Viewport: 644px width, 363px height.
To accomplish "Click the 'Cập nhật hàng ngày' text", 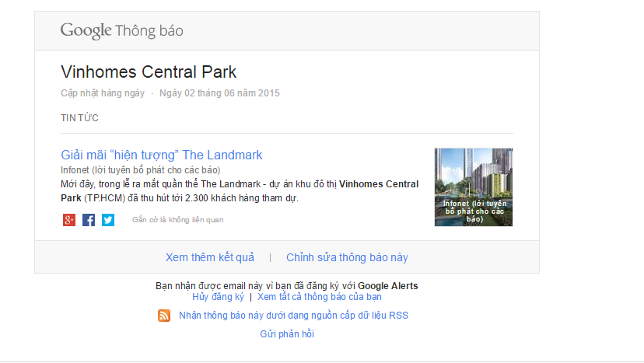I will point(103,93).
